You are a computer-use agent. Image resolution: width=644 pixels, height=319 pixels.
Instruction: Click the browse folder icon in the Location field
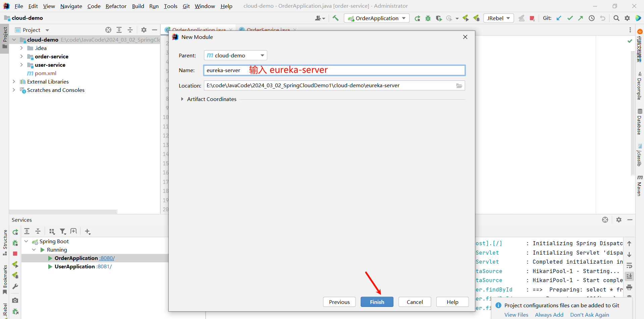coord(459,86)
